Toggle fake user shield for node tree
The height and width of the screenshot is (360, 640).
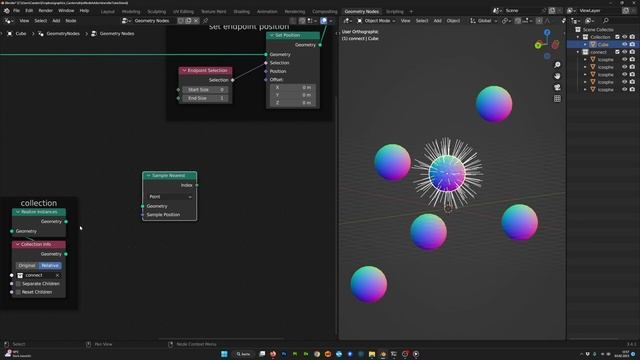coord(181,21)
